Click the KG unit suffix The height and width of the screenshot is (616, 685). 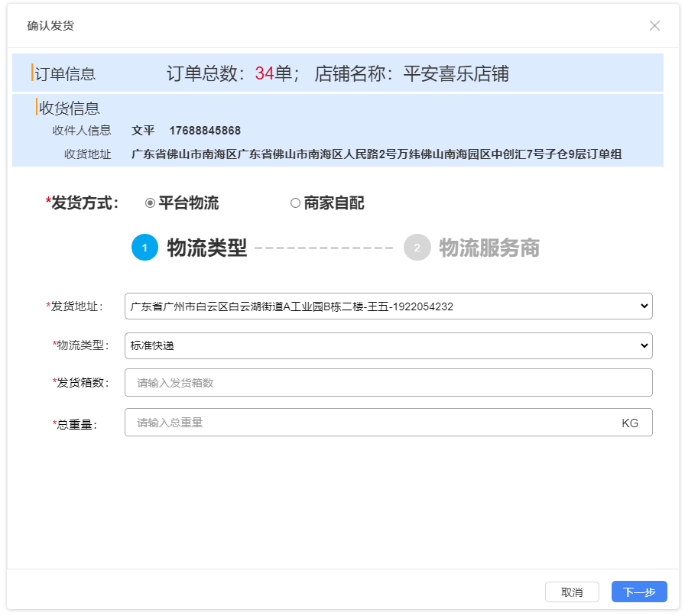pyautogui.click(x=630, y=423)
